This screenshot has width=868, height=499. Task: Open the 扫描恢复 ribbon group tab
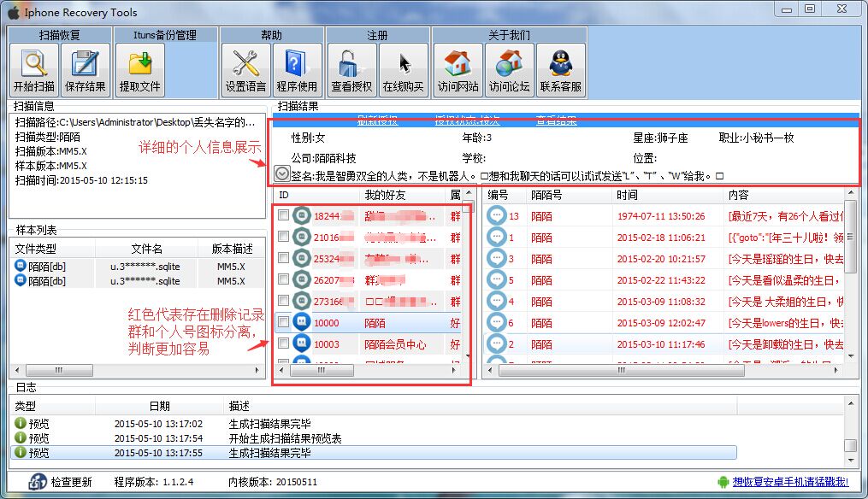pos(60,35)
